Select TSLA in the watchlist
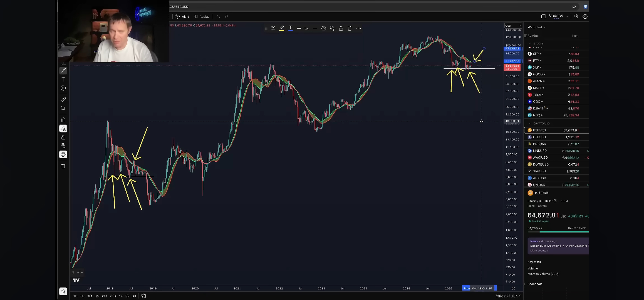 (x=557, y=95)
